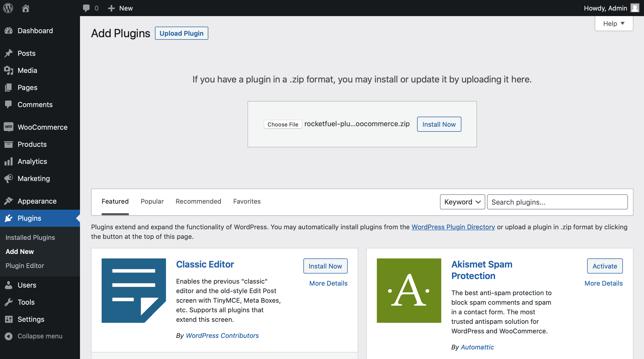Screen dimensions: 644x359
Task: Click Activate for Akismet Spam Protection
Action: (x=605, y=266)
